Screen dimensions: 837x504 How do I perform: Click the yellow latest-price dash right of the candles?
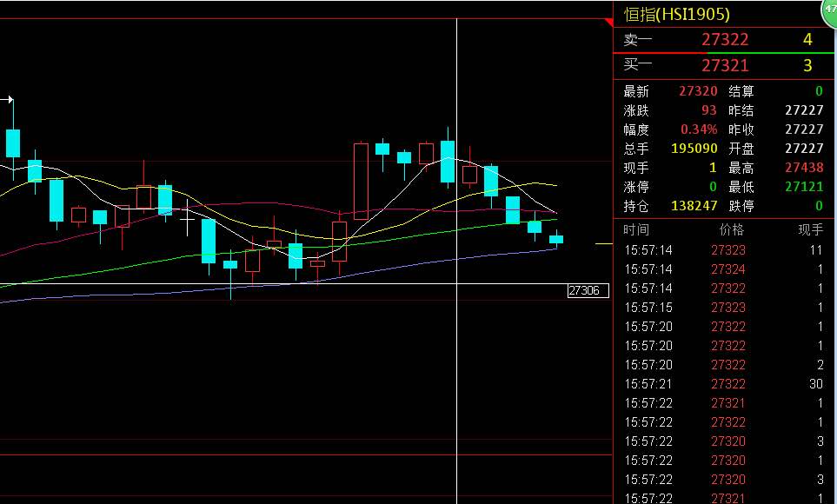coord(604,244)
